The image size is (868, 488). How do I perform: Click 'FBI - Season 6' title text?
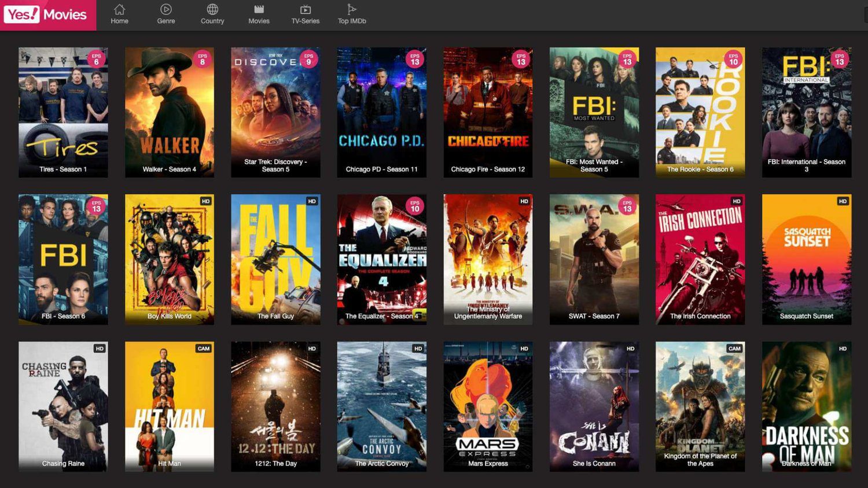click(63, 316)
